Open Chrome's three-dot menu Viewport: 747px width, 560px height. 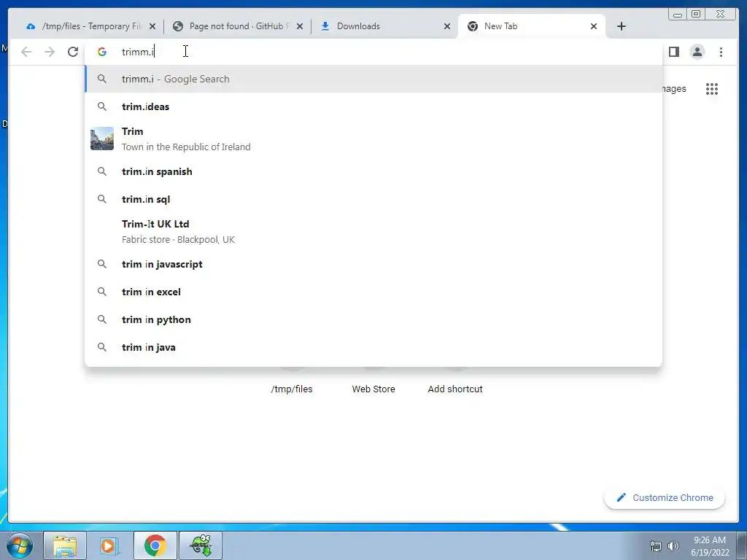pos(721,52)
